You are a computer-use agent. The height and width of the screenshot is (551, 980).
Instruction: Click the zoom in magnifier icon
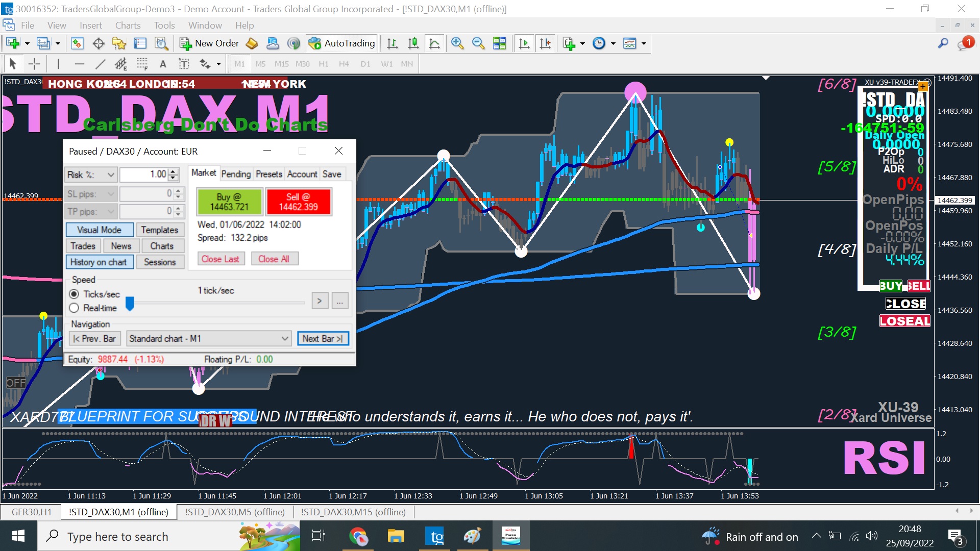[457, 43]
